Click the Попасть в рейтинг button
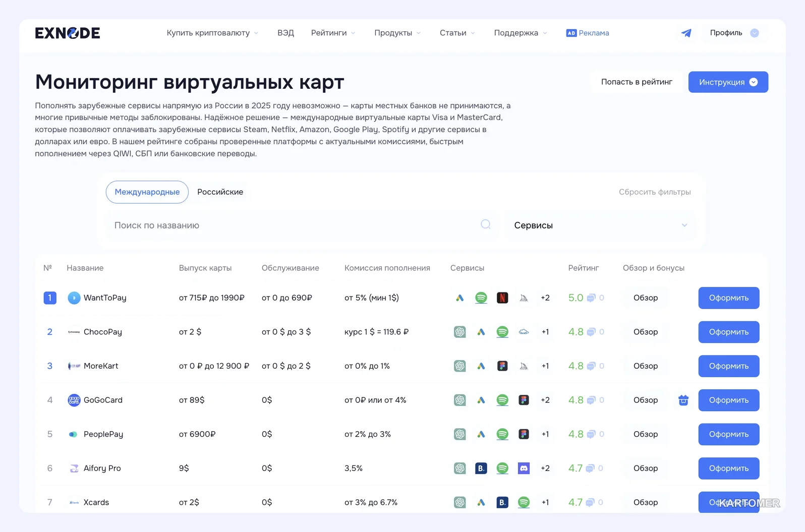Screen dimensions: 805x532 coord(637,82)
